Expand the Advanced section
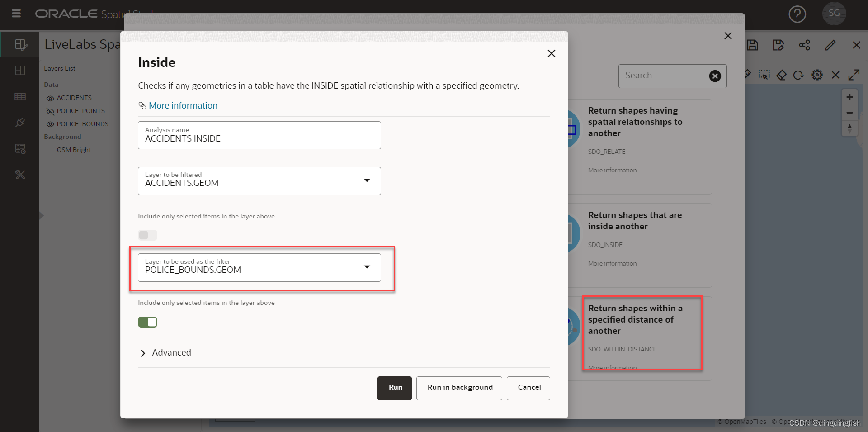Screen dimensions: 868x432 coord(165,353)
